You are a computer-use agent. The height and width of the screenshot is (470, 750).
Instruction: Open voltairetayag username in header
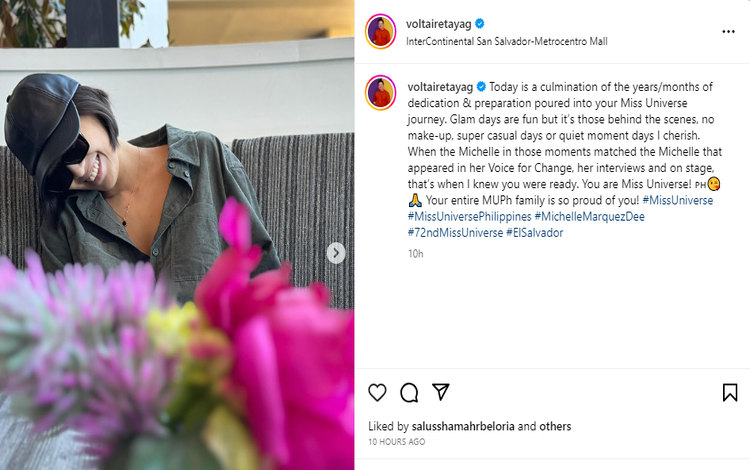tap(441, 23)
